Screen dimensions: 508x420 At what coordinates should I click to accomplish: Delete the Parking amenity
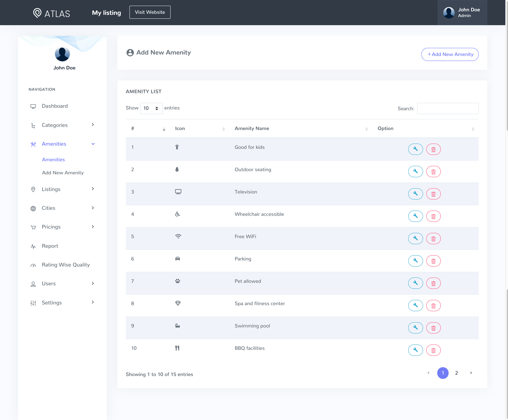[433, 261]
